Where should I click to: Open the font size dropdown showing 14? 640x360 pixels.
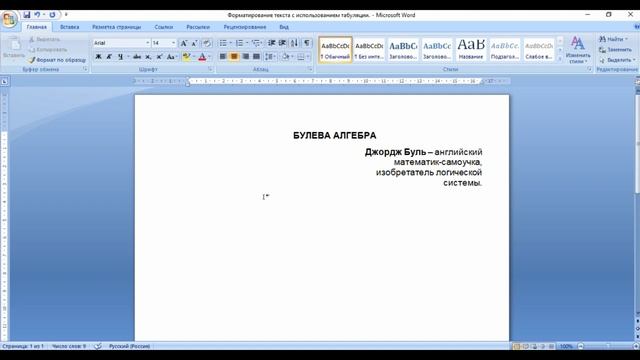coord(173,43)
